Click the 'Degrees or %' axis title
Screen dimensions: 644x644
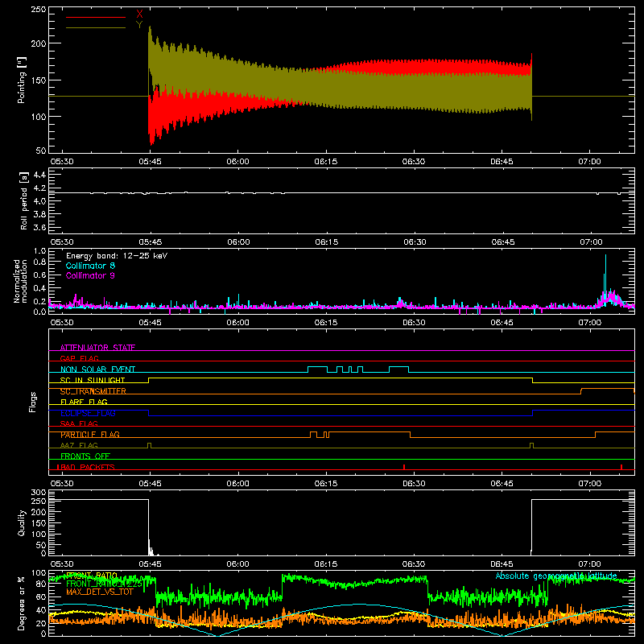(22, 603)
